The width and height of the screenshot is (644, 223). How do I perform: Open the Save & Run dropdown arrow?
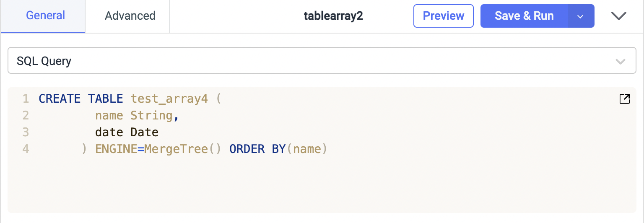pos(581,16)
